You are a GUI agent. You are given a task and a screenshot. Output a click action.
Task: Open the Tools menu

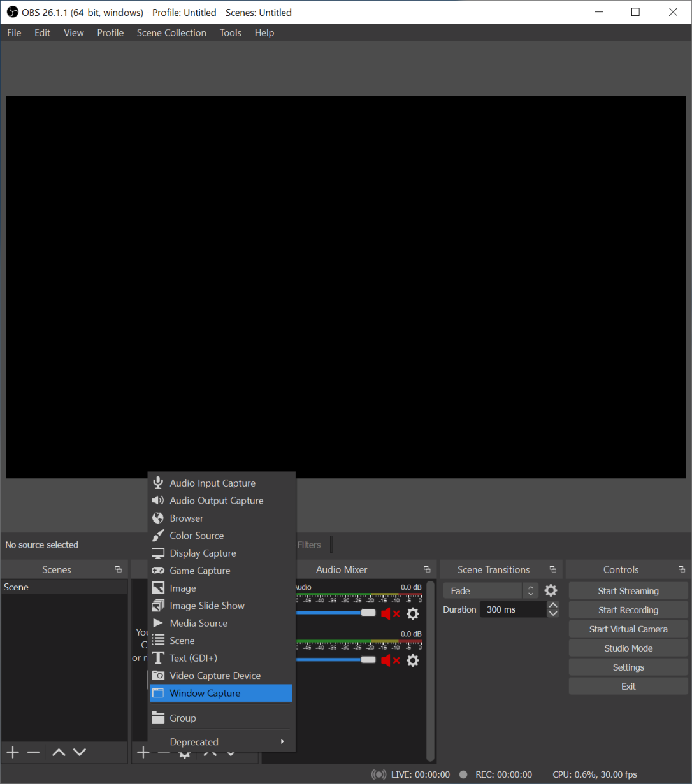[231, 33]
